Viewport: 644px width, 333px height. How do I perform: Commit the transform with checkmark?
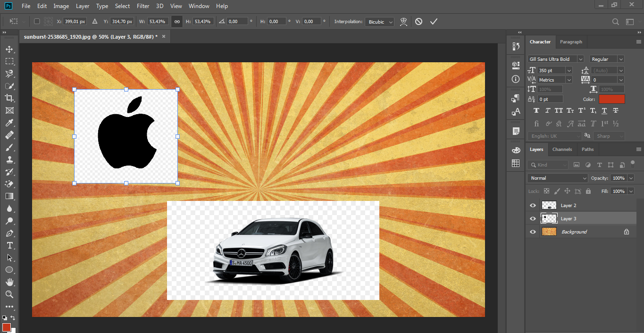tap(434, 22)
